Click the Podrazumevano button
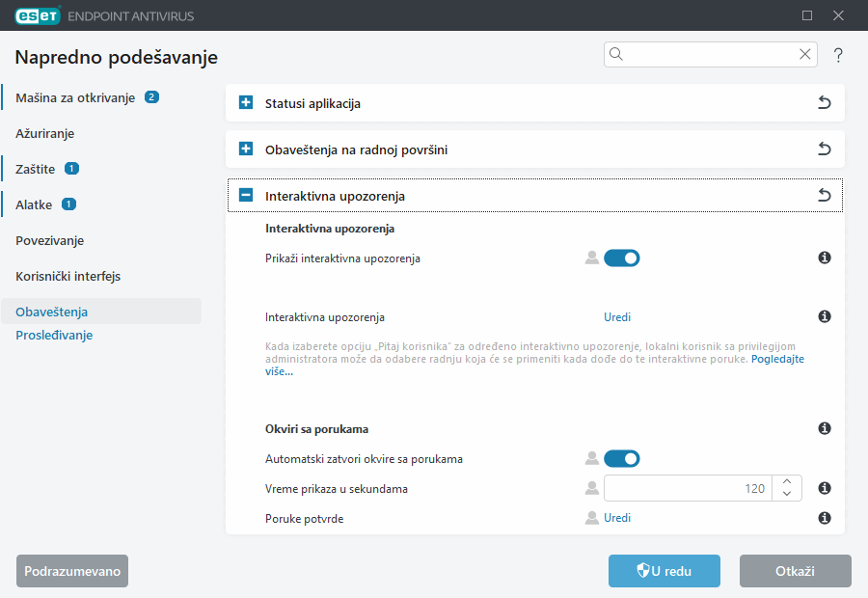 pyautogui.click(x=72, y=571)
